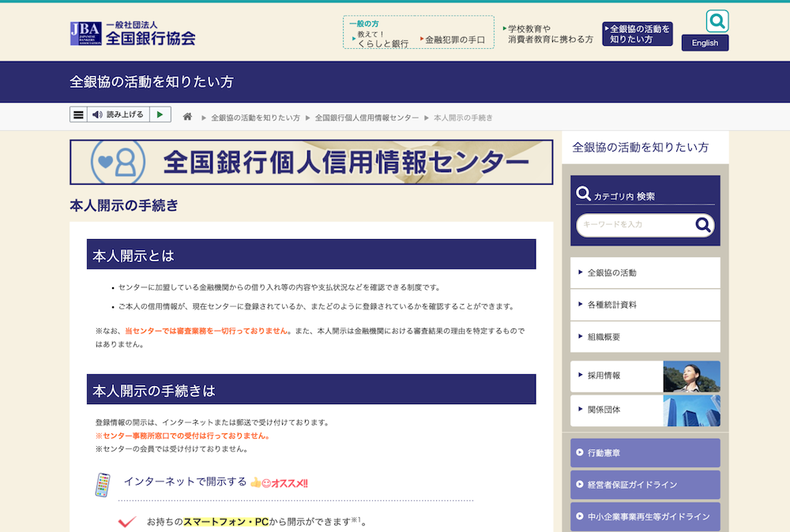Click the circled arrow icon next to 経営者保証ガイドライン

(579, 484)
